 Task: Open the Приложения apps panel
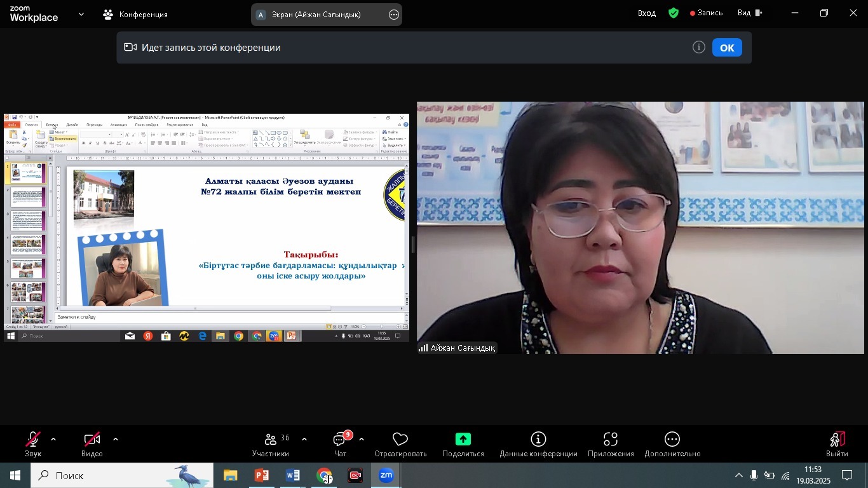point(611,440)
